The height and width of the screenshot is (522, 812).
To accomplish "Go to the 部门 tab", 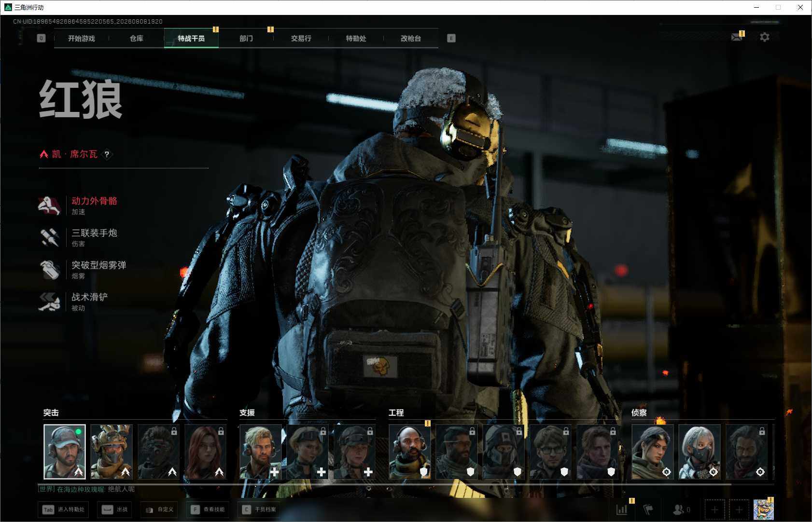I will tap(246, 39).
